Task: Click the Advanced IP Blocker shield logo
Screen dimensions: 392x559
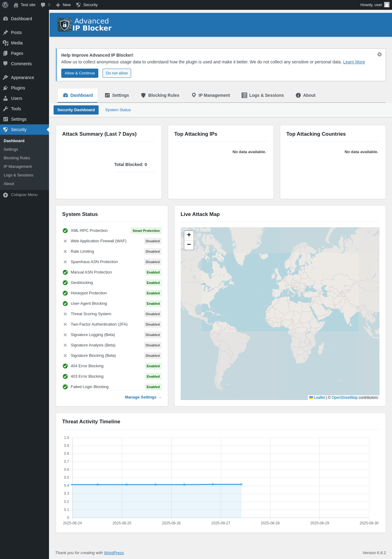Action: [x=65, y=25]
